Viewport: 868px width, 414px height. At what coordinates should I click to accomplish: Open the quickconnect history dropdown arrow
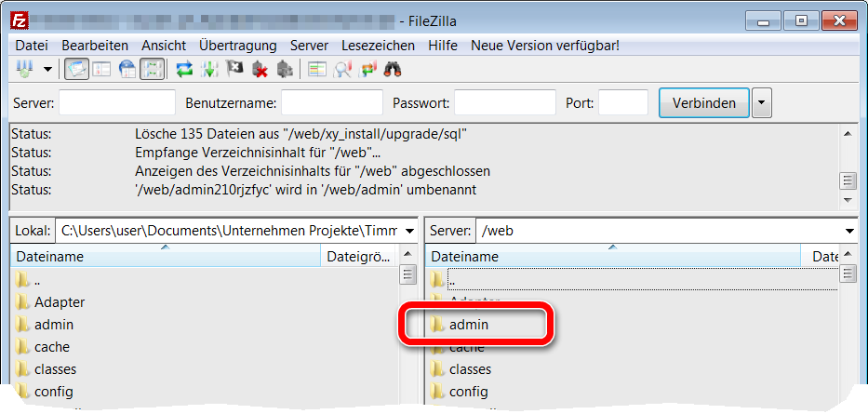point(762,103)
